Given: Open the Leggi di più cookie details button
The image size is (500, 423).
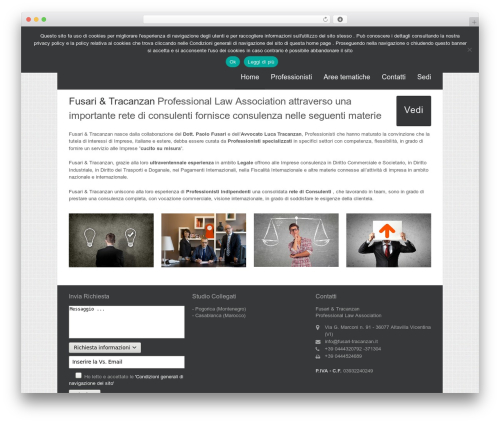Looking at the screenshot, I should click(261, 62).
